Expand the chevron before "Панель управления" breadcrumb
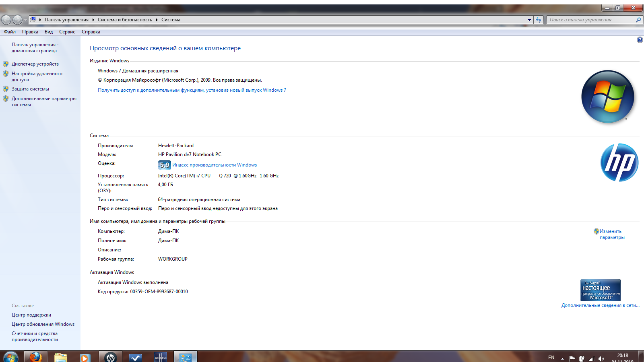Image resolution: width=644 pixels, height=362 pixels. pyautogui.click(x=40, y=20)
